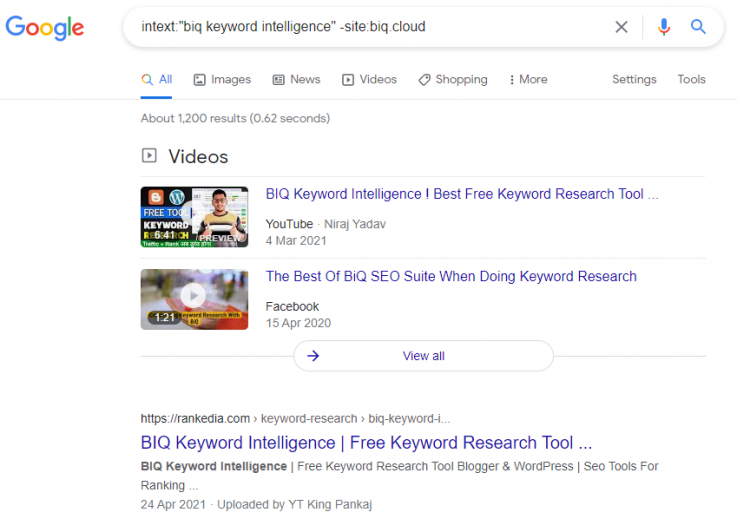This screenshot has height=532, width=737.
Task: Switch to the News tab
Action: (x=297, y=79)
